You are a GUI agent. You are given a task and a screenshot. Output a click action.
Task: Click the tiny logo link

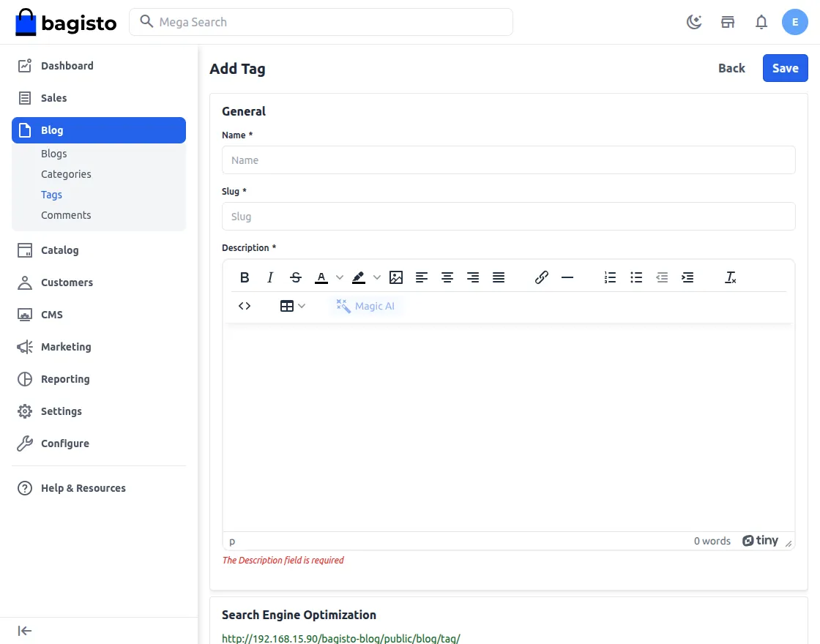click(760, 541)
